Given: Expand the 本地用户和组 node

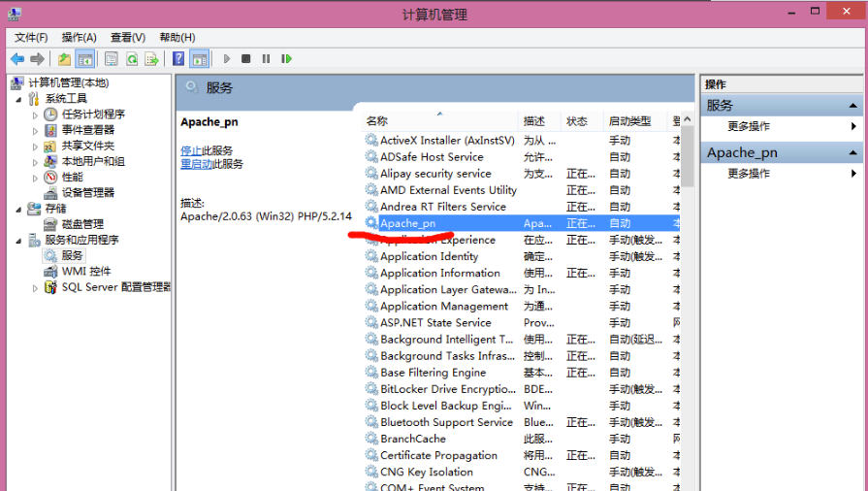Looking at the screenshot, I should tap(35, 162).
